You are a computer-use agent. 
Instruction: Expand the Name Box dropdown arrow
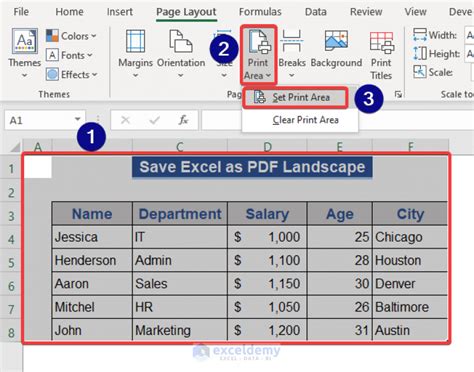[x=78, y=119]
